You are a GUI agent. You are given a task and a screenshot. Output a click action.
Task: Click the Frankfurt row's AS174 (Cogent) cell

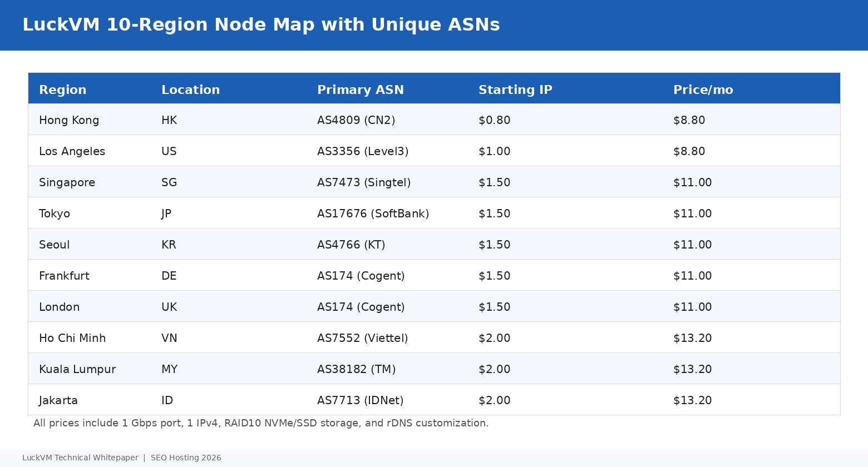[x=361, y=276]
